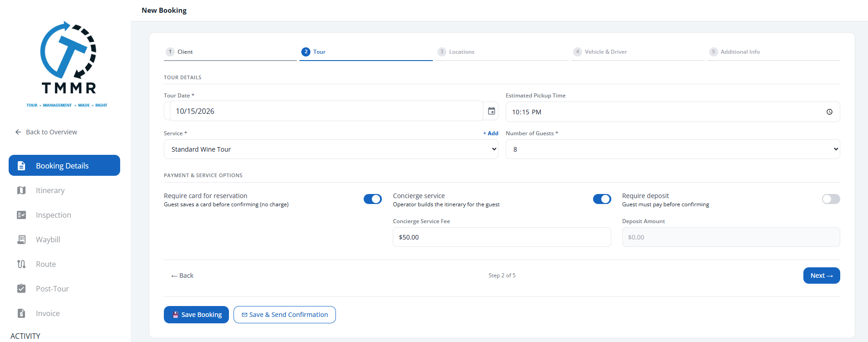Open Waybill in the sidebar
This screenshot has height=342, width=868.
coord(64,240)
